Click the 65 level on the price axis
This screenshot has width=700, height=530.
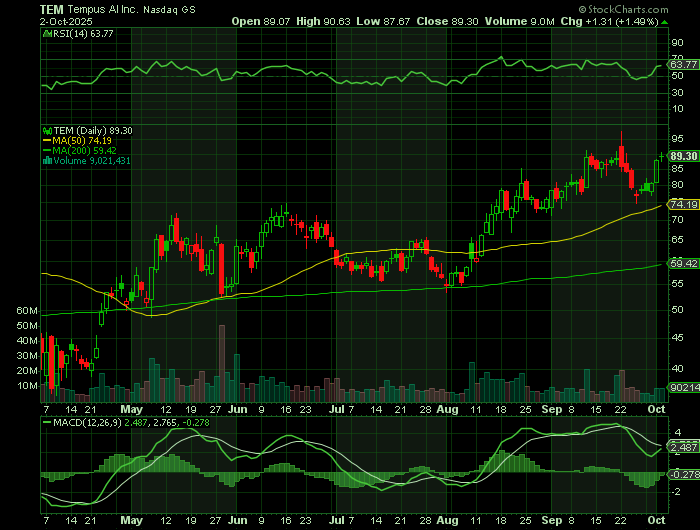(677, 240)
